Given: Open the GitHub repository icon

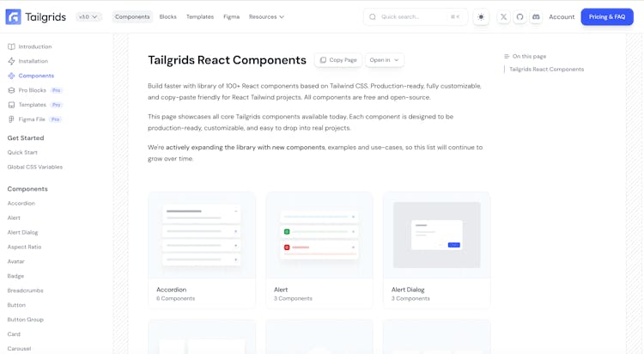Looking at the screenshot, I should tap(519, 17).
